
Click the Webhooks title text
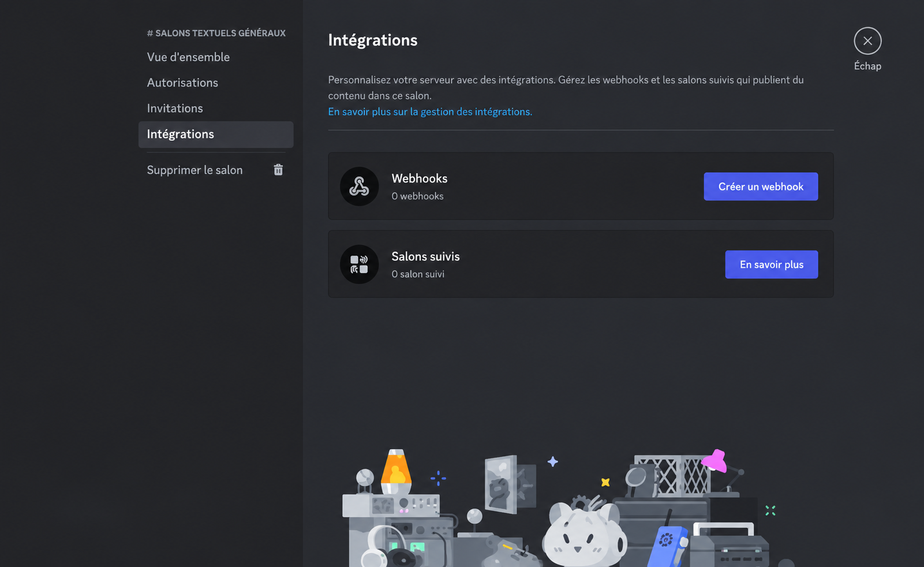pyautogui.click(x=420, y=178)
